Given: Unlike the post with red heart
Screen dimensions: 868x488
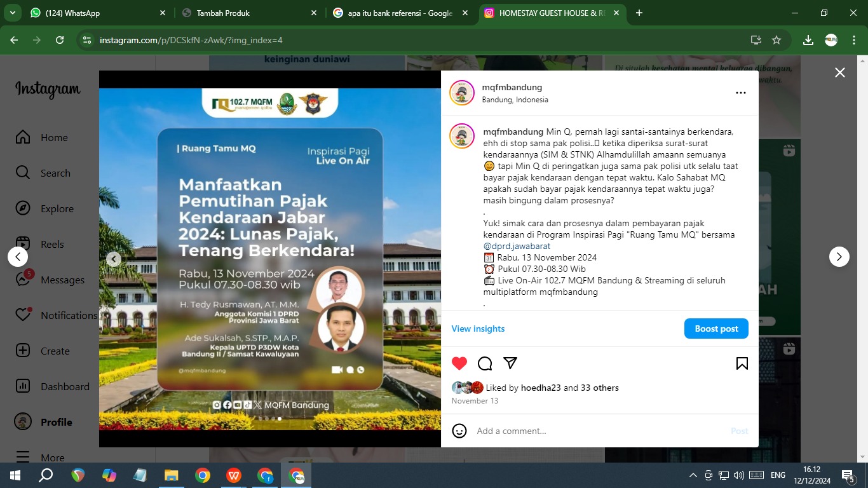Looking at the screenshot, I should click(459, 363).
